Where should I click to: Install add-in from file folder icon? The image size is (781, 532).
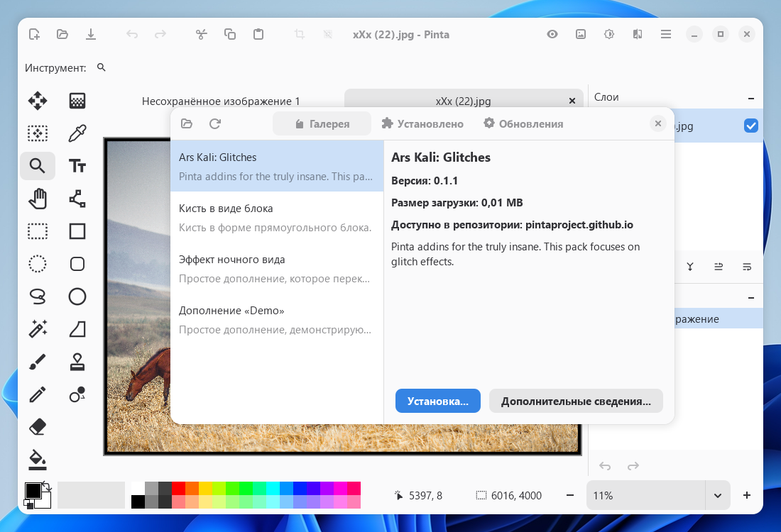click(187, 123)
